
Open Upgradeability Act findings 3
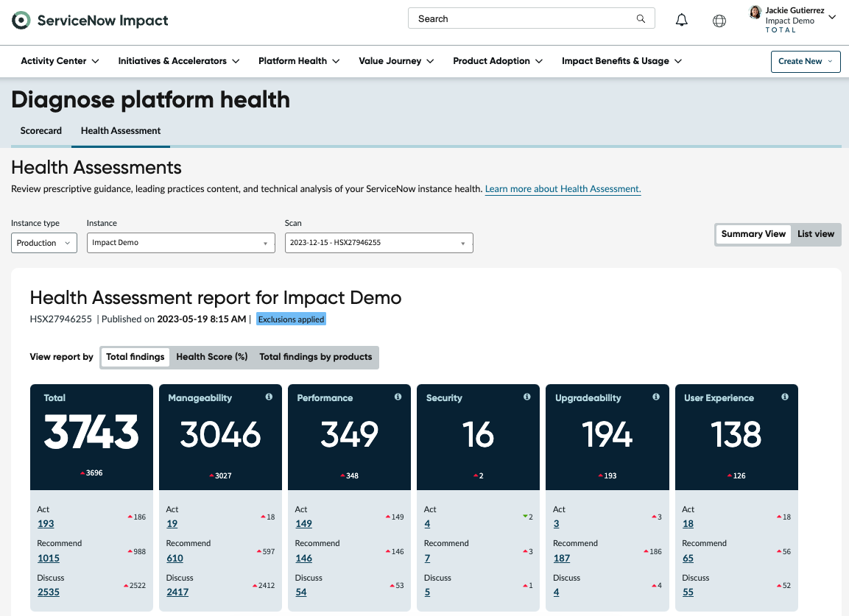coord(557,524)
